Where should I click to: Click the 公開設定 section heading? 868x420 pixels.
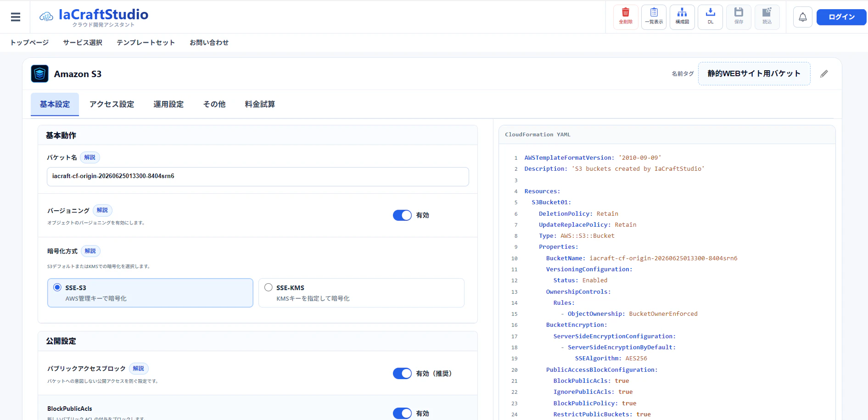tap(61, 341)
